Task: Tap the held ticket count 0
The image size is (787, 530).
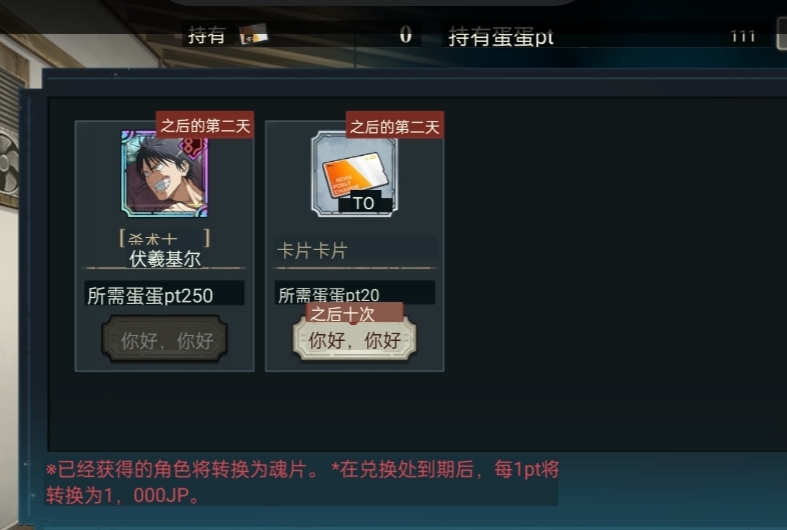Action: click(406, 34)
